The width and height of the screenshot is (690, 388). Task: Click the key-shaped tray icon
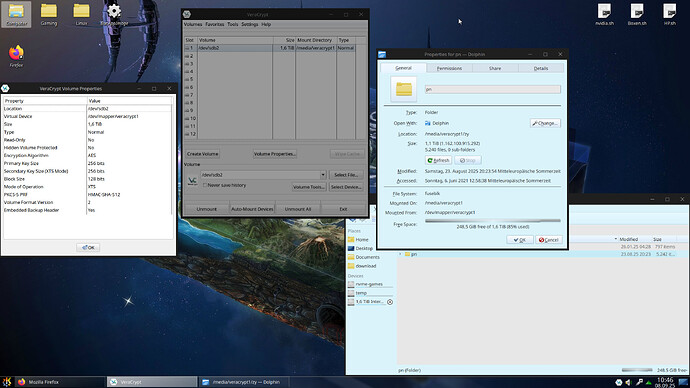click(x=639, y=382)
